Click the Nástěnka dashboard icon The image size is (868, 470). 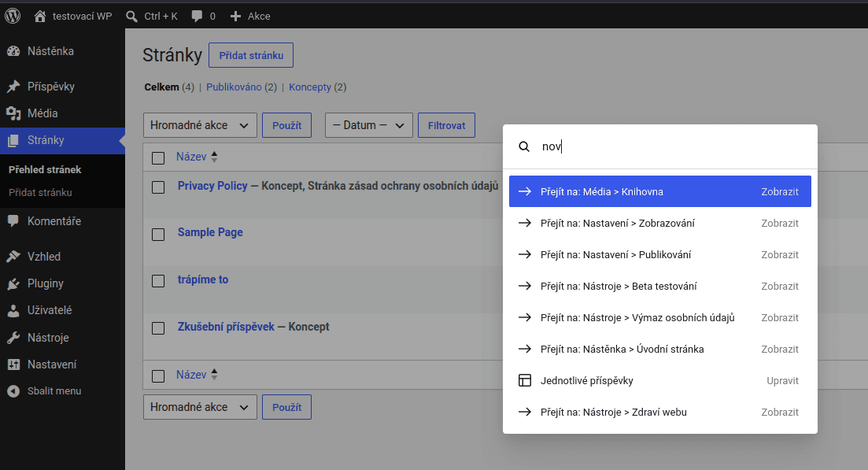coord(13,51)
